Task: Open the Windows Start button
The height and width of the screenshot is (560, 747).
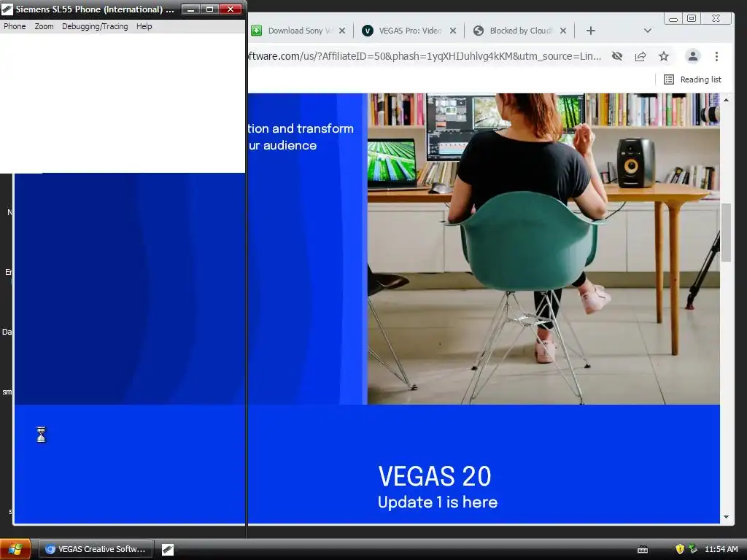Action: [15, 549]
